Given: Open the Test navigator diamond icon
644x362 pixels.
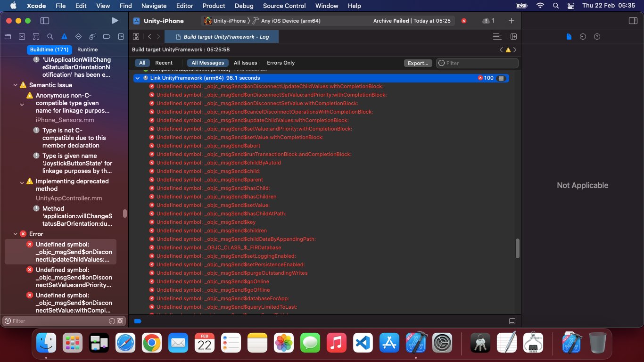Looking at the screenshot, I should pos(78,36).
